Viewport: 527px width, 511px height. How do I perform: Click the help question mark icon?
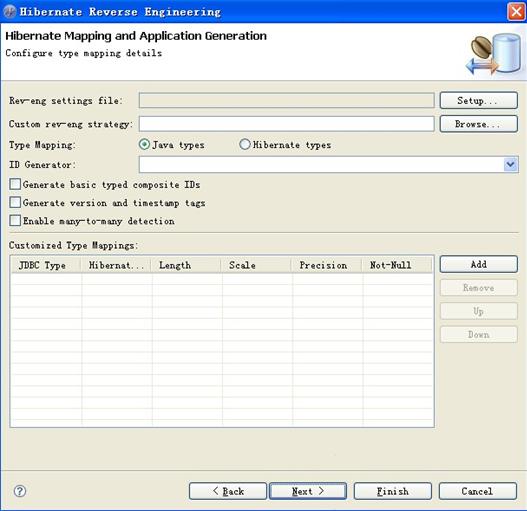[20, 491]
